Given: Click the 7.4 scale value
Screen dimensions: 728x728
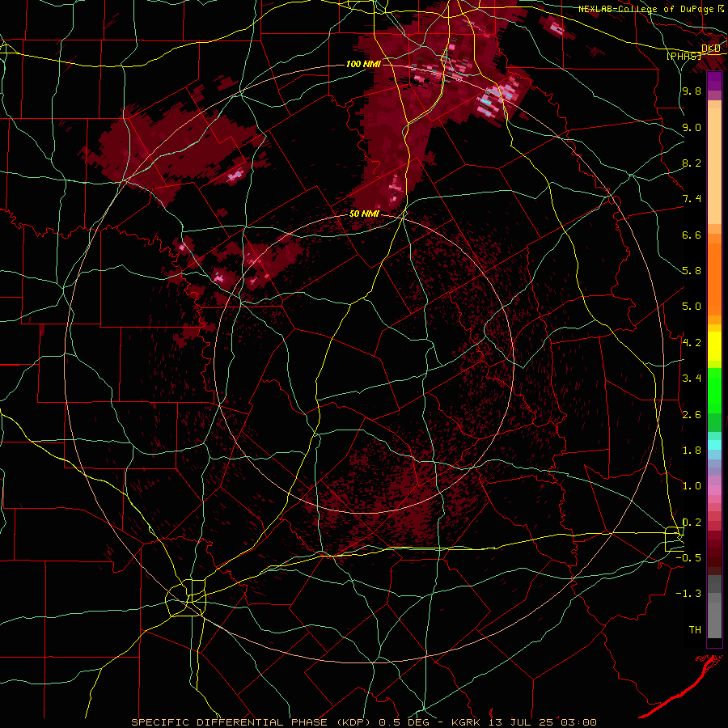Looking at the screenshot, I should tap(692, 199).
